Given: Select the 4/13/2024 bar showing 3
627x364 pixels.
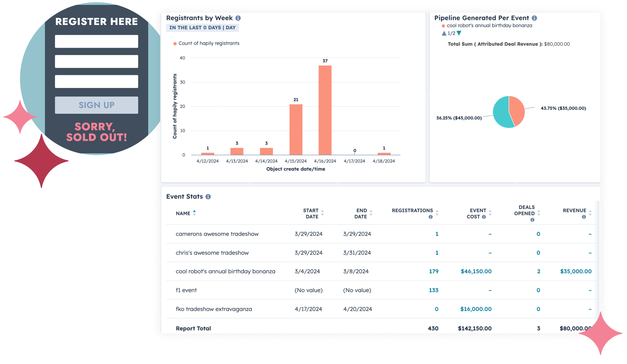Looking at the screenshot, I should [237, 151].
